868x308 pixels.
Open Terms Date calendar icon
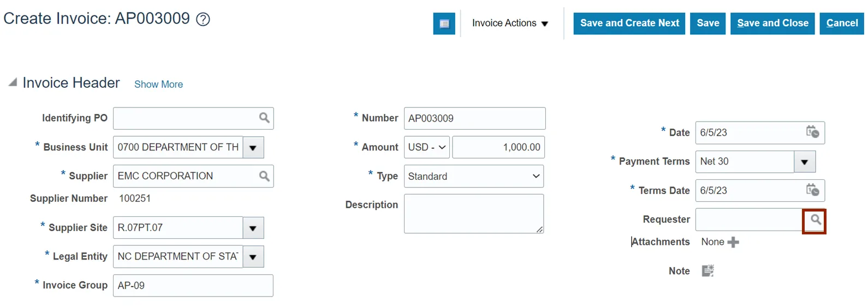tap(813, 190)
